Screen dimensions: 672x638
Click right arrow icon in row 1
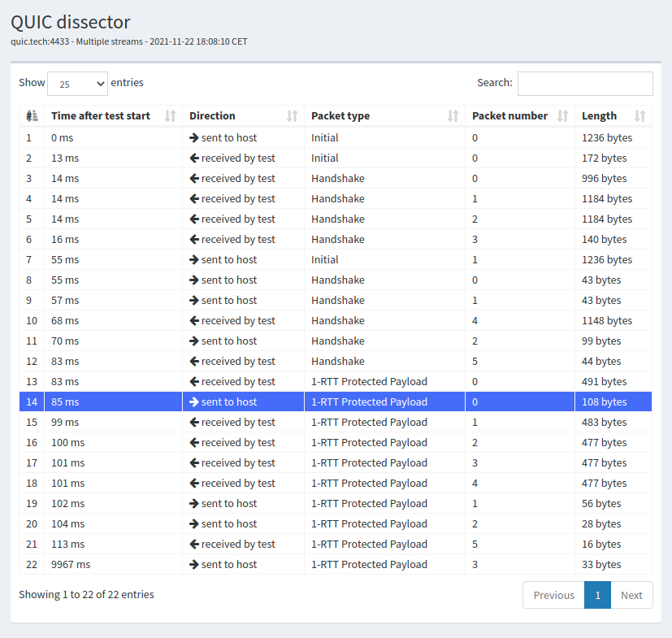click(x=194, y=137)
